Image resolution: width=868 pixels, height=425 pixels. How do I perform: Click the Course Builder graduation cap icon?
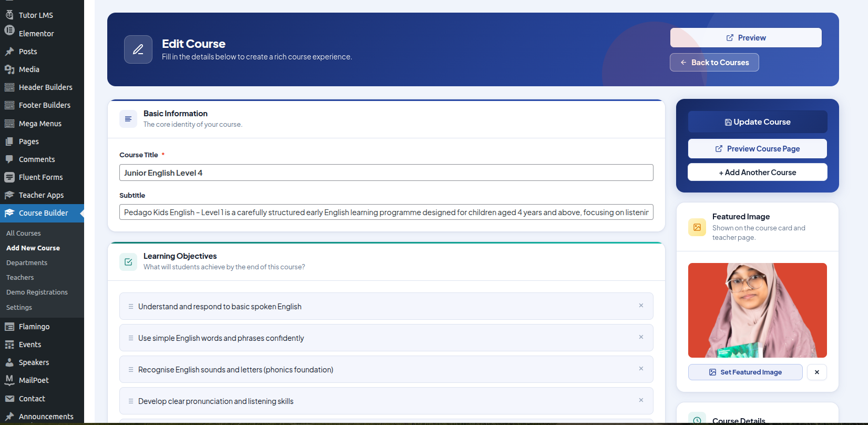tap(9, 213)
